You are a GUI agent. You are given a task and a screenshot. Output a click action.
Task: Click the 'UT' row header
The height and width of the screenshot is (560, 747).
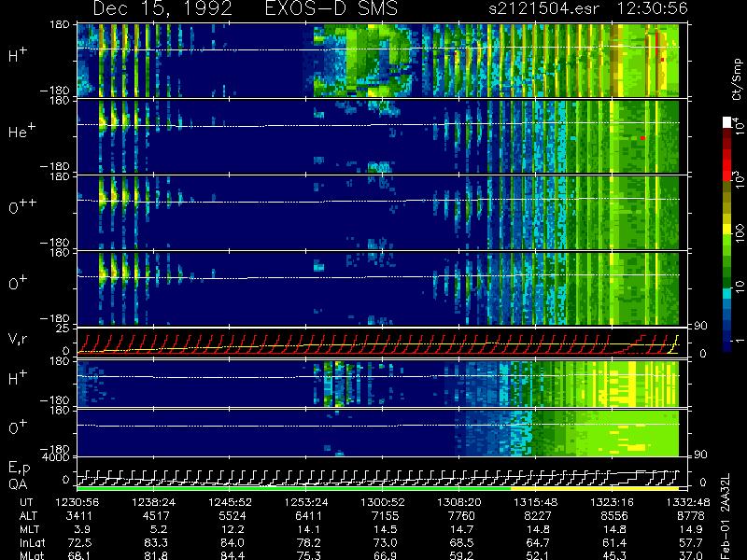pyautogui.click(x=26, y=502)
